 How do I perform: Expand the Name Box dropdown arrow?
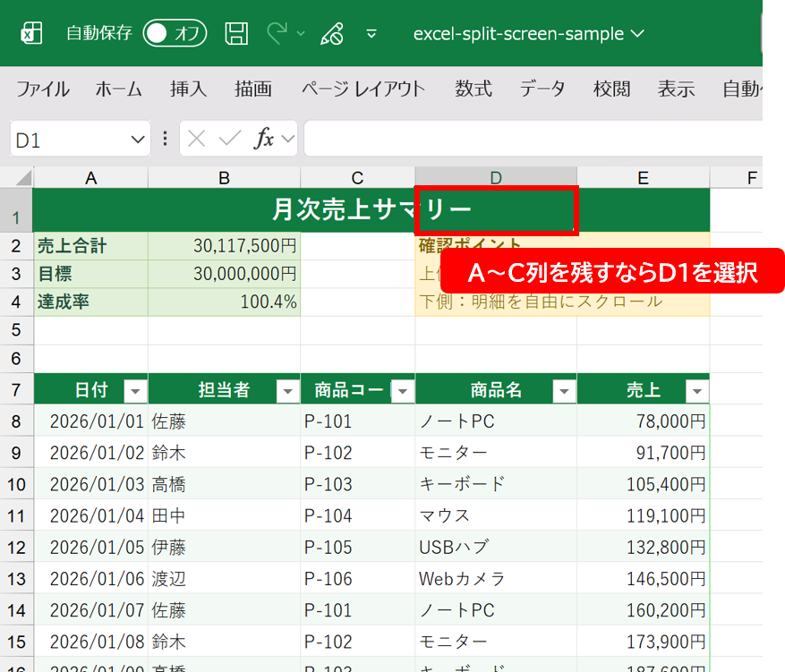pyautogui.click(x=138, y=139)
